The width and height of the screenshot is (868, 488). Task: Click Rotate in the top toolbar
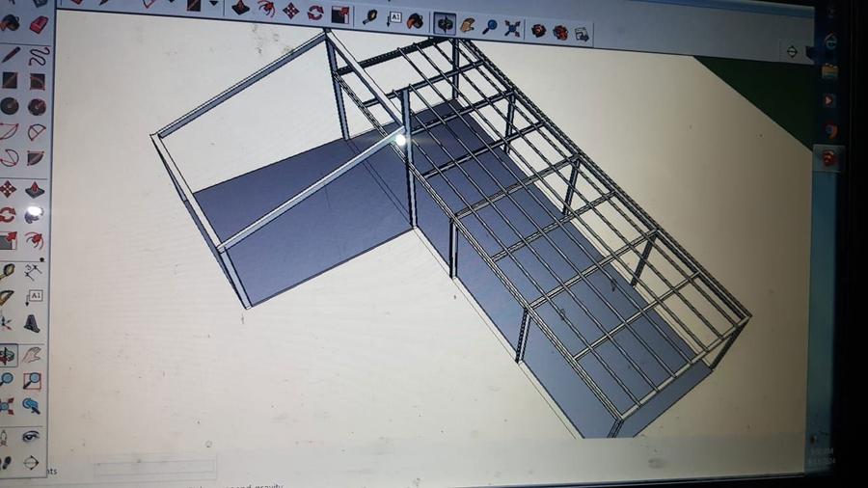coord(315,13)
